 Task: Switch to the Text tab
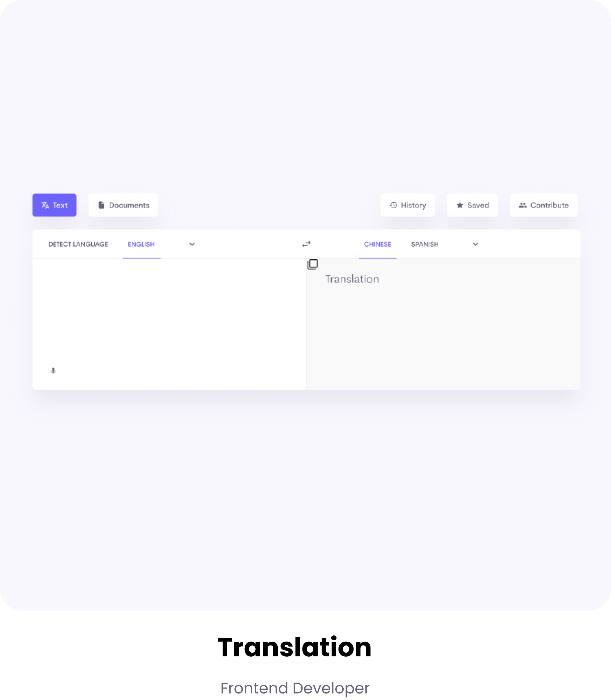pos(54,205)
